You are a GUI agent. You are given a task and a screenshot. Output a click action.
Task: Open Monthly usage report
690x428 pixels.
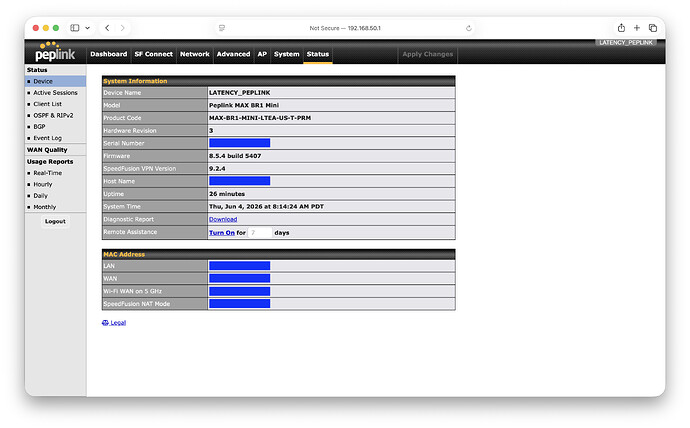[45, 207]
